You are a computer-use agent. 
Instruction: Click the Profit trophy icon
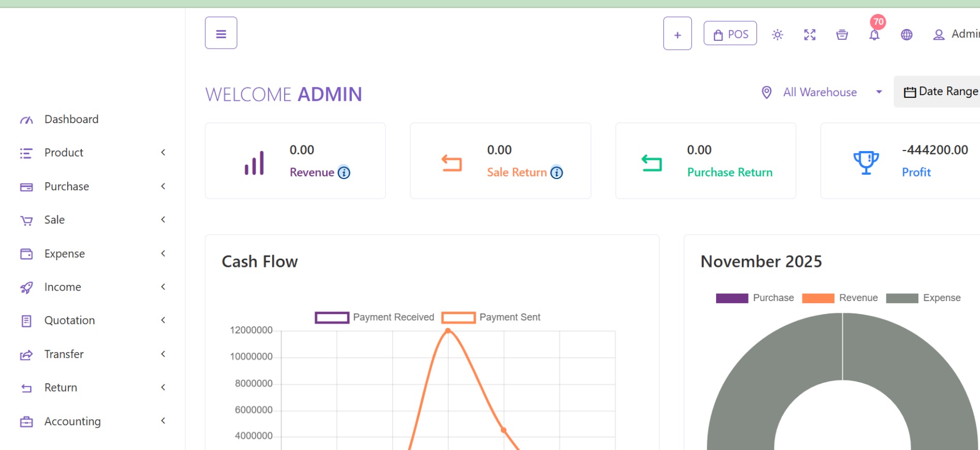pos(866,162)
